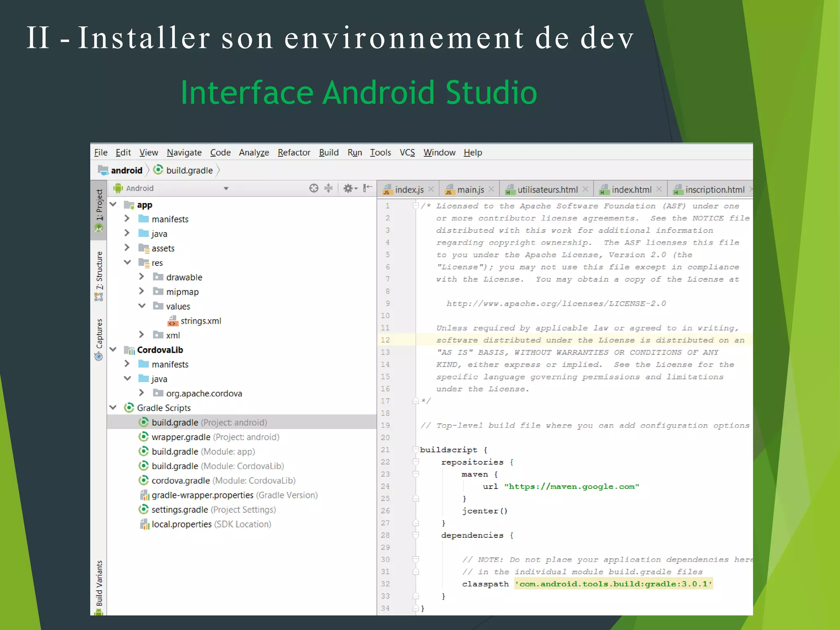Collapse the app module node
This screenshot has width=840, height=630.
pyautogui.click(x=113, y=204)
